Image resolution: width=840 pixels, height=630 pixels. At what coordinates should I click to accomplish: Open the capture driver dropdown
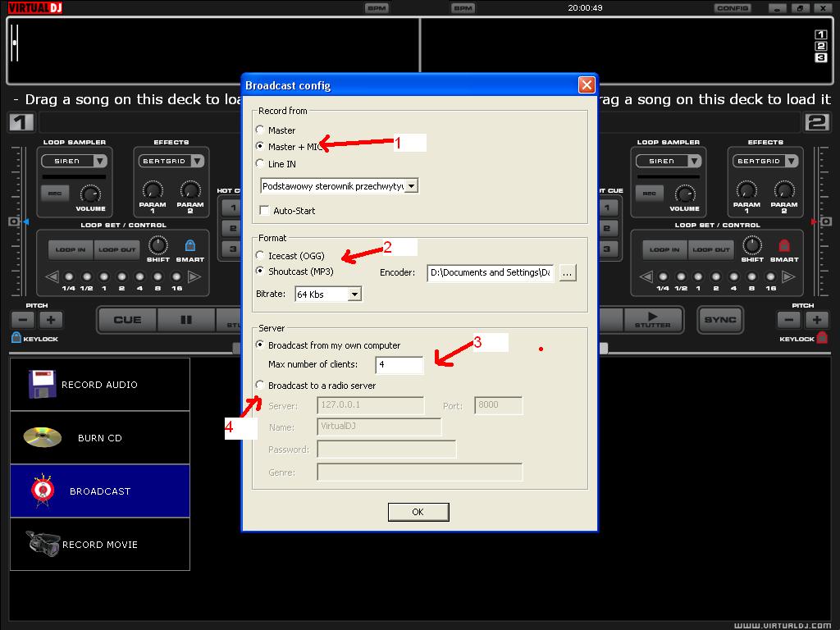click(412, 186)
